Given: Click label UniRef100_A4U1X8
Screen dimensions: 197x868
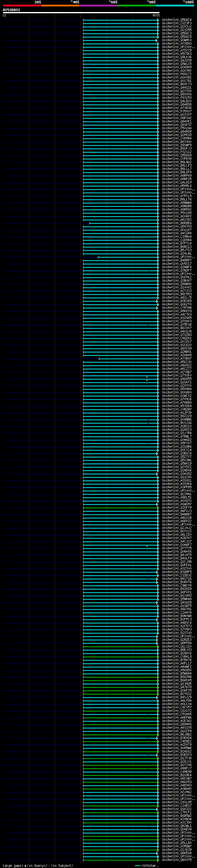Looking at the screenshot, I should (x=176, y=332).
